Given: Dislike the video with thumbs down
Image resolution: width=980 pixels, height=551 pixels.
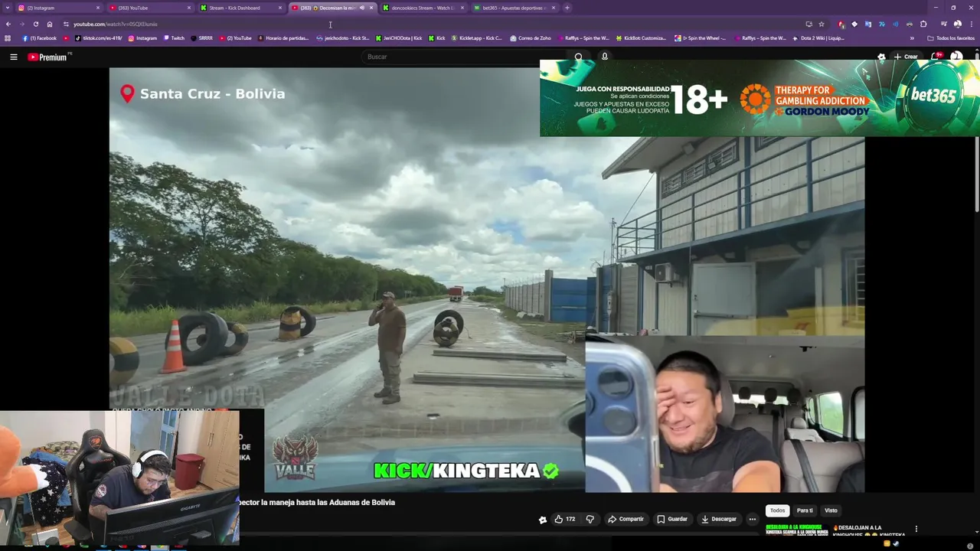Looking at the screenshot, I should 590,519.
